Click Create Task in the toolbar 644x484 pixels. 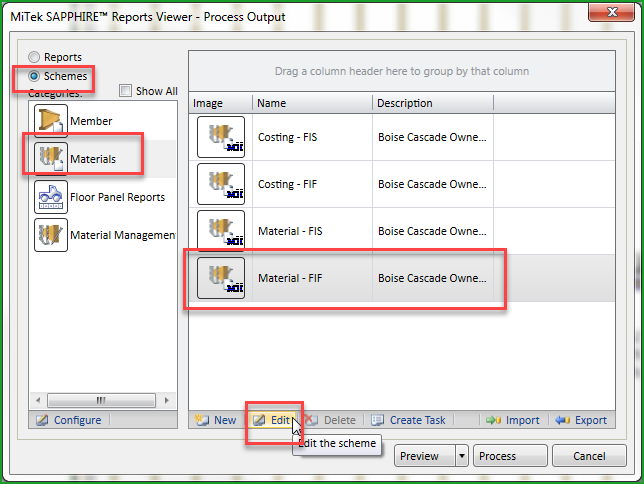[x=408, y=420]
